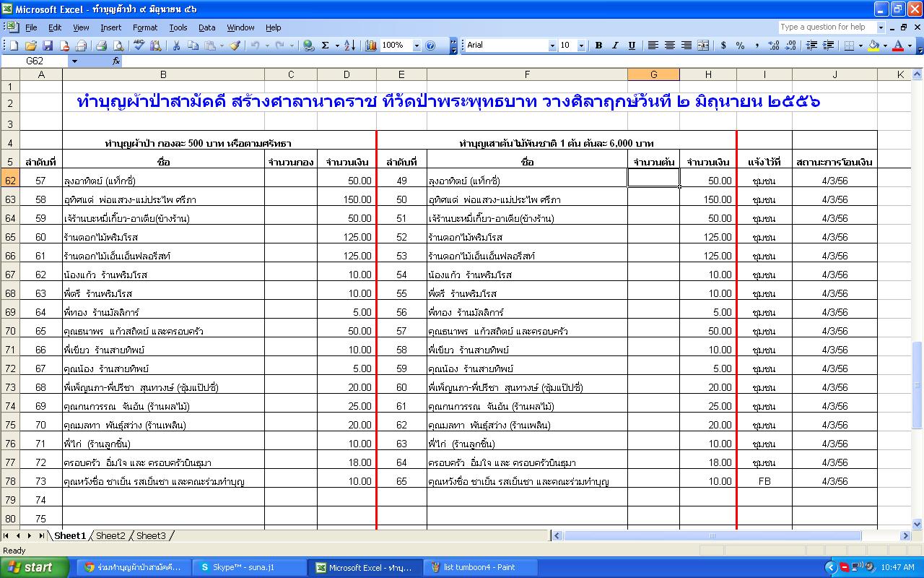Expand the zoom percentage dropdown
The height and width of the screenshot is (578, 924).
[417, 46]
